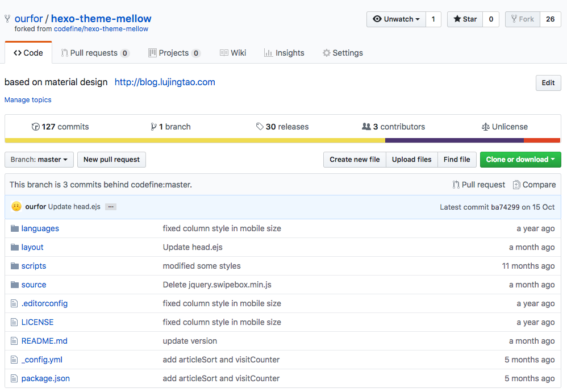Click Upload files button

412,160
